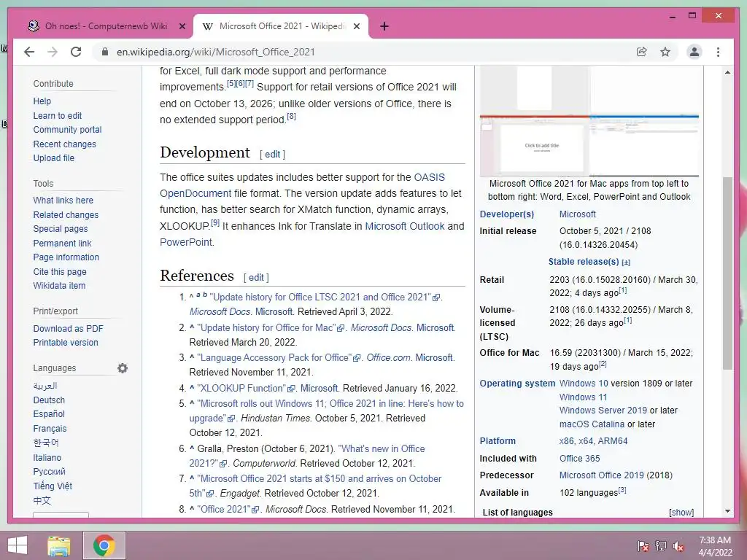
Task: Open the Microsoft Office 2019 predecessor link
Action: click(601, 475)
